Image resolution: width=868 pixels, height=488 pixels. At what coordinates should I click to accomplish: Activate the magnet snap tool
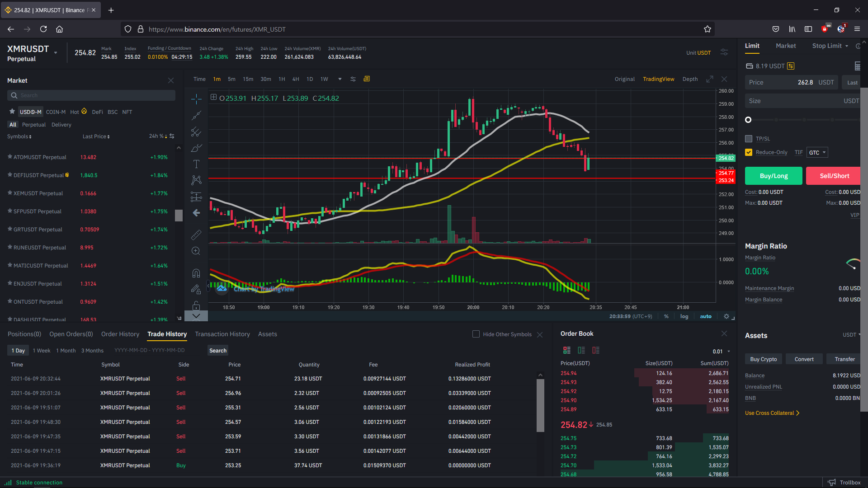pos(196,273)
